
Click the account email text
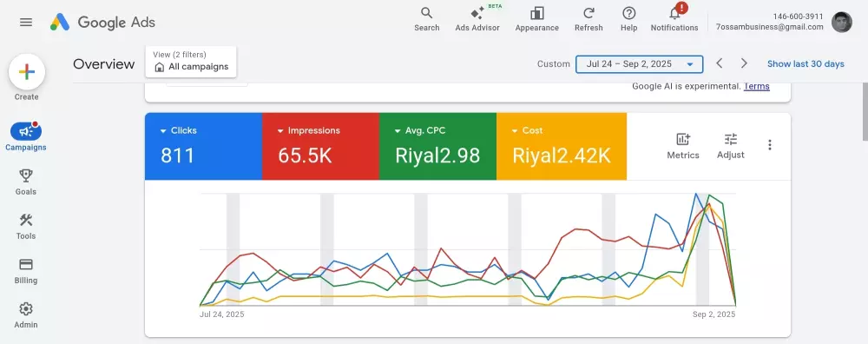coord(769,27)
